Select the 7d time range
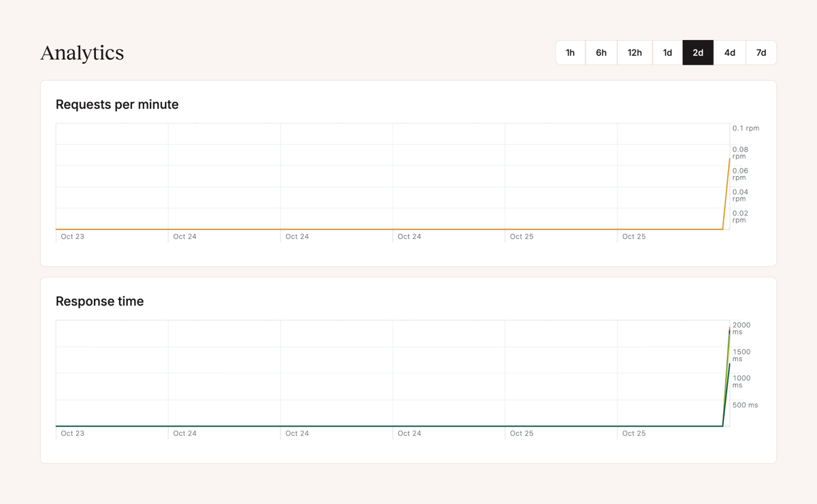 760,52
